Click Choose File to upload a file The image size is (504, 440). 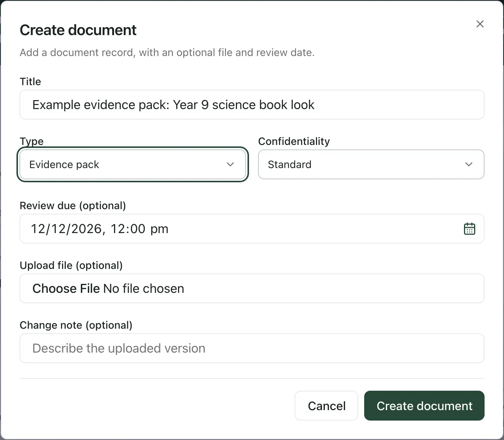(66, 288)
